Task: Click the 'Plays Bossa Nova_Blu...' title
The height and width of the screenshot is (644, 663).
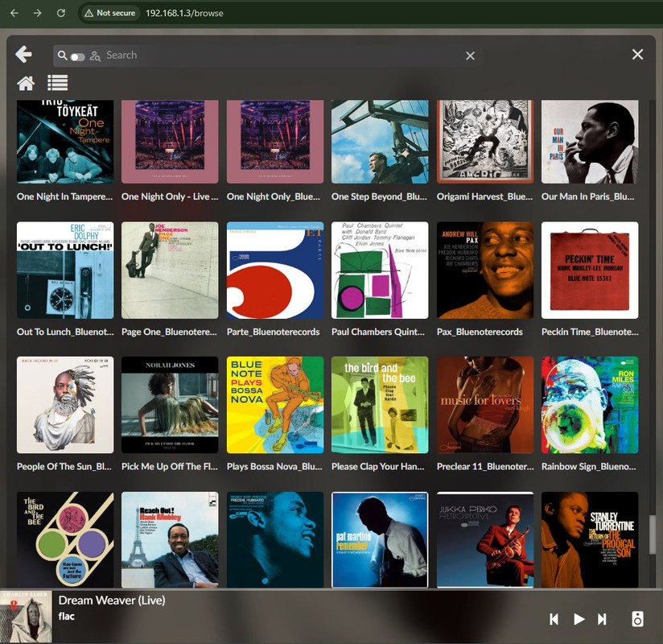Action: pos(274,466)
